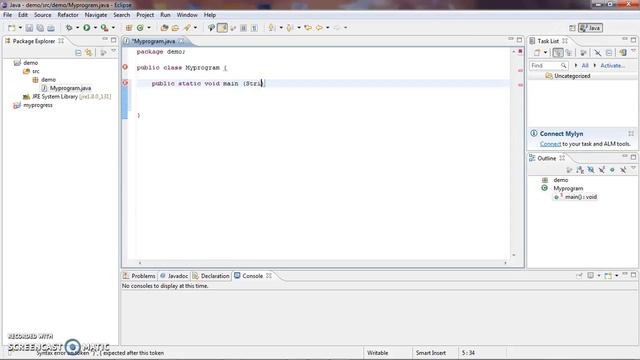Click the New Java Class icon
This screenshot has height=360, width=640.
click(140, 28)
